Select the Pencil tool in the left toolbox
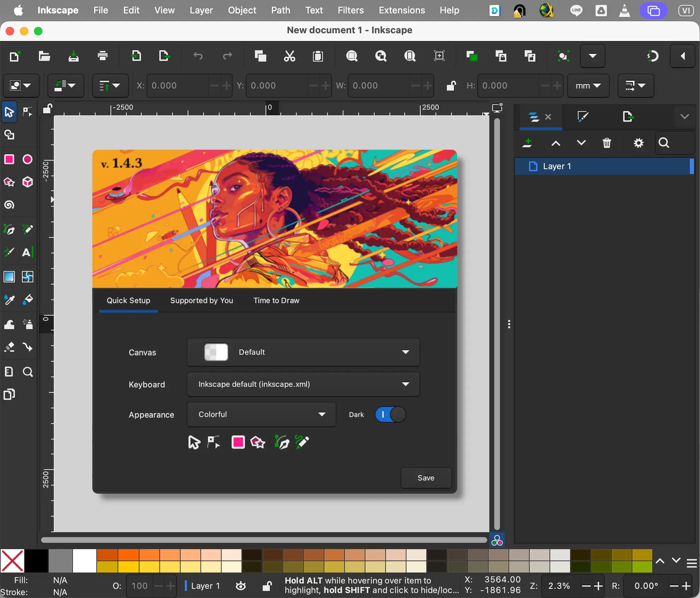700x598 pixels. [28, 229]
